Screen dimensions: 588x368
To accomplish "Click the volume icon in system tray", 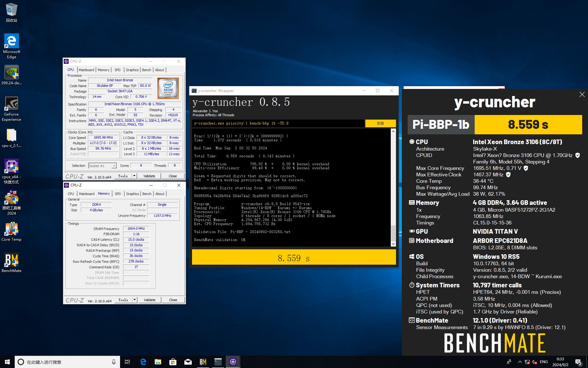I will click(x=534, y=362).
